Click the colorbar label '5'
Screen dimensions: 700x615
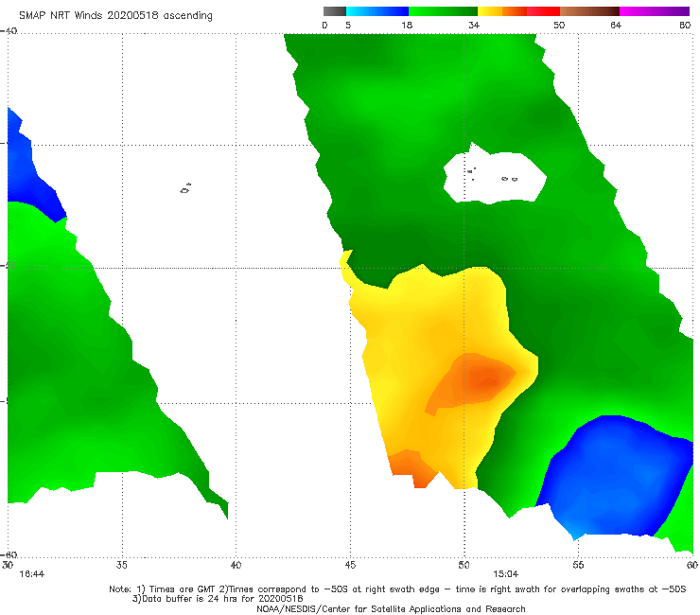coord(348,25)
